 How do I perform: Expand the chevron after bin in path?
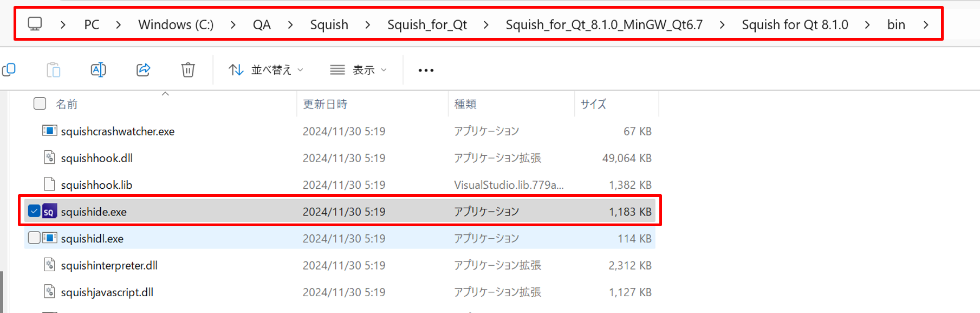tap(926, 25)
